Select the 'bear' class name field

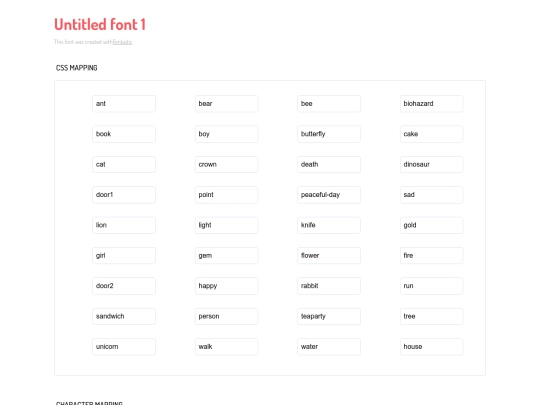(227, 104)
